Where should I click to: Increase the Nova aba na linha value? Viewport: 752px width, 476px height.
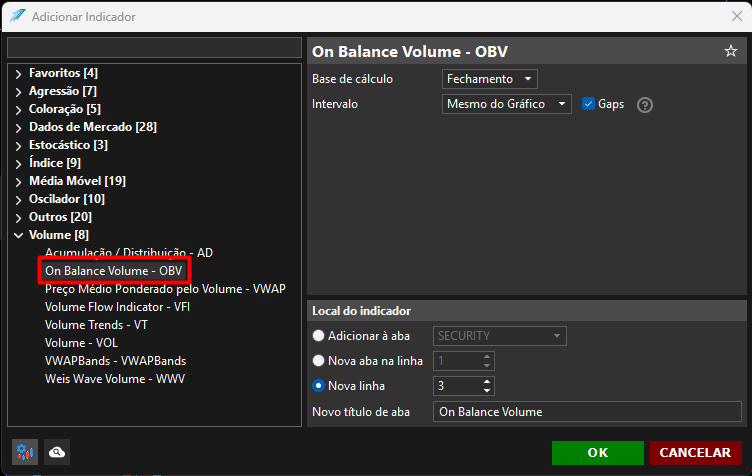(x=487, y=357)
